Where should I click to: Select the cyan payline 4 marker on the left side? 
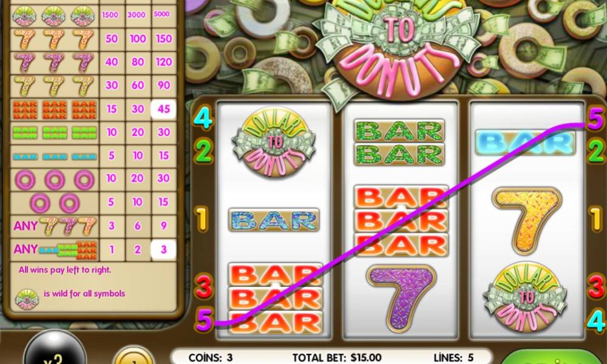(203, 117)
